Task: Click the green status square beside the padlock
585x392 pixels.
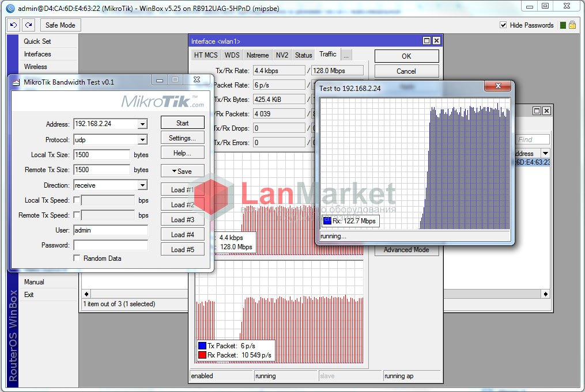Action: (563, 25)
